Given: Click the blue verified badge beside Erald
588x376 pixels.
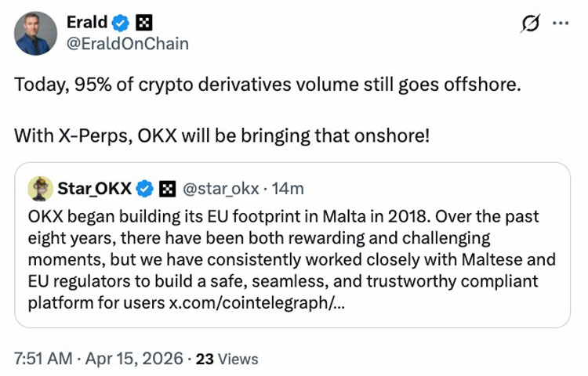Looking at the screenshot, I should click(x=122, y=23).
